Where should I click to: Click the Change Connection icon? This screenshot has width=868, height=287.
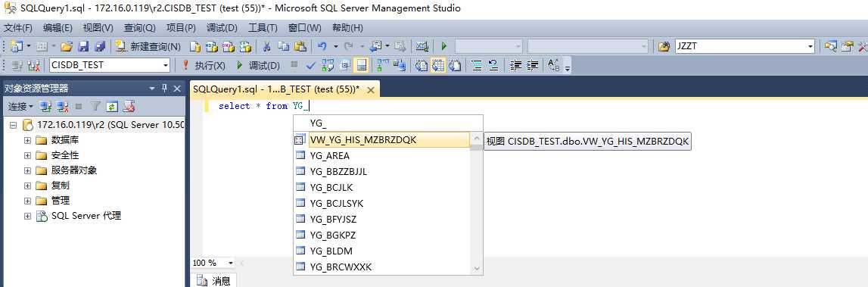pos(33,65)
